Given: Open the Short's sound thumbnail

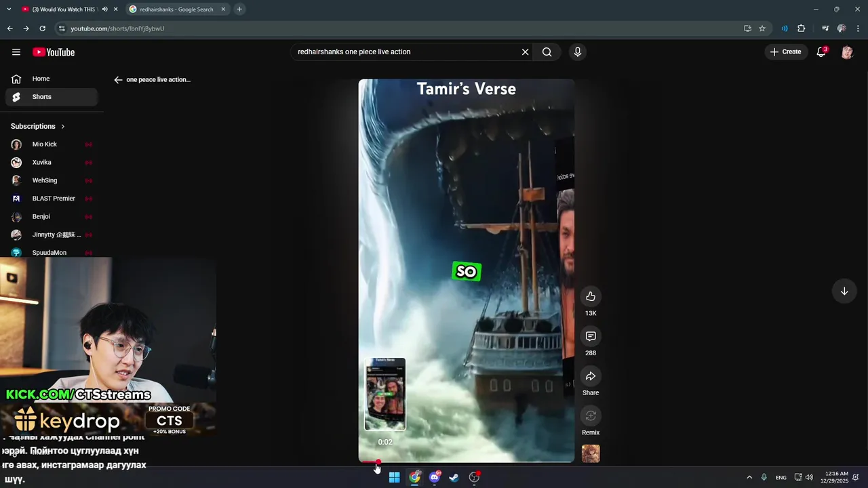Looking at the screenshot, I should (591, 453).
